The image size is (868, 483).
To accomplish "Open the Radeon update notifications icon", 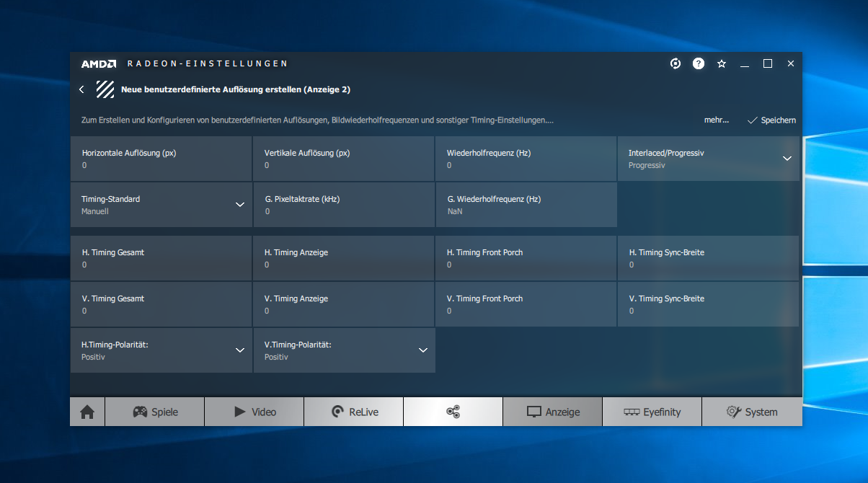I will coord(676,63).
